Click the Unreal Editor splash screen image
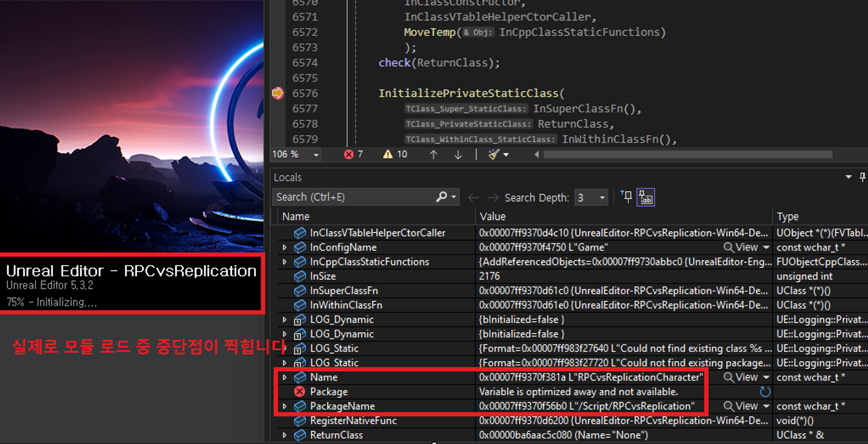Image resolution: width=868 pixels, height=444 pixels. [x=132, y=126]
